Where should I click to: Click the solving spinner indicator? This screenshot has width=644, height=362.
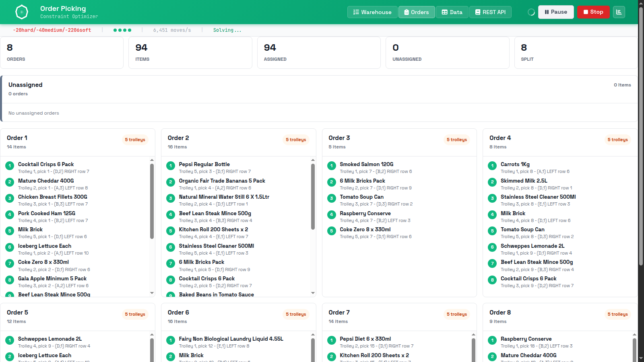click(x=531, y=12)
